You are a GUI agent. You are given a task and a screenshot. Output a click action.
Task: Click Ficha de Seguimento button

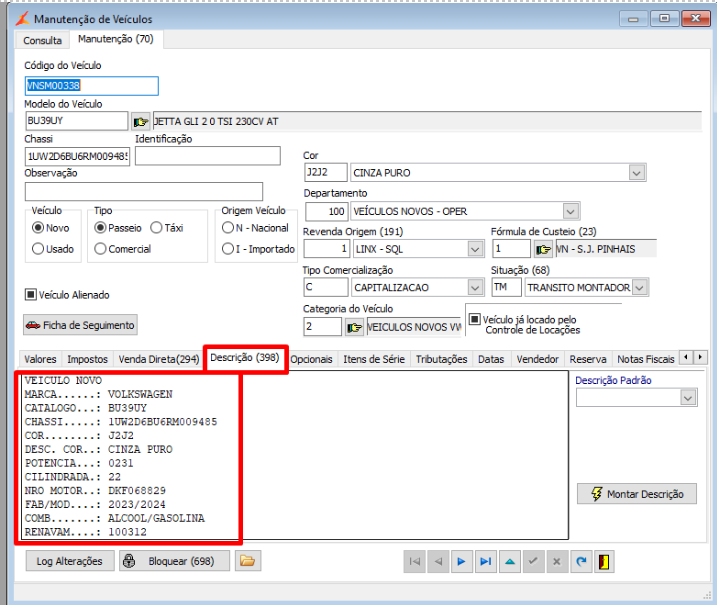80,325
